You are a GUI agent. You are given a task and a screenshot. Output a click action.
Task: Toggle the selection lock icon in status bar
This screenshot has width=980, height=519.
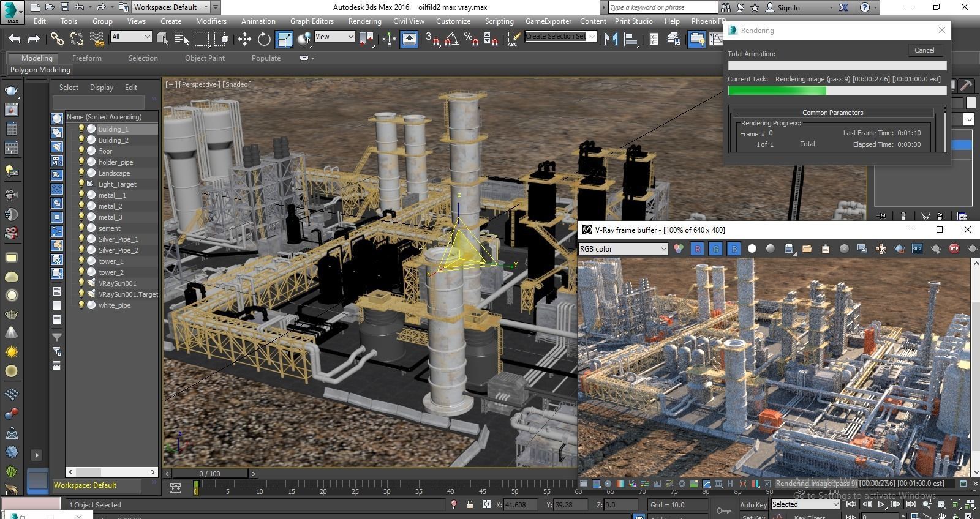coord(470,505)
